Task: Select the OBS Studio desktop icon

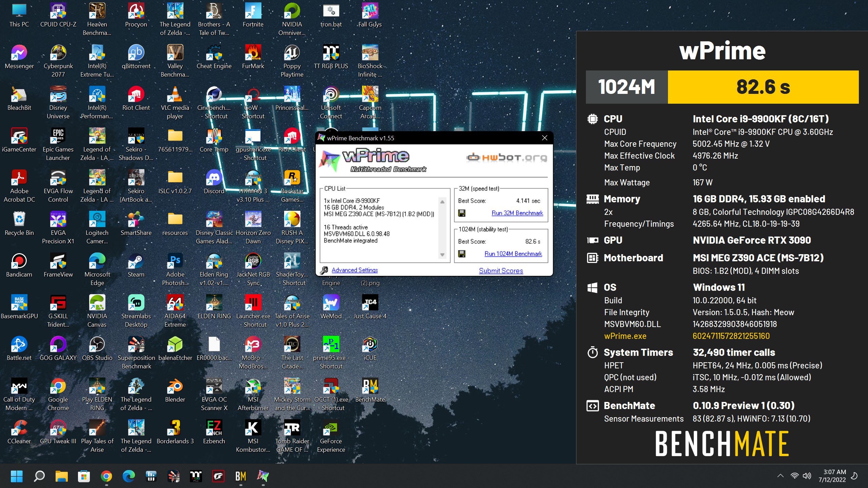Action: click(97, 349)
